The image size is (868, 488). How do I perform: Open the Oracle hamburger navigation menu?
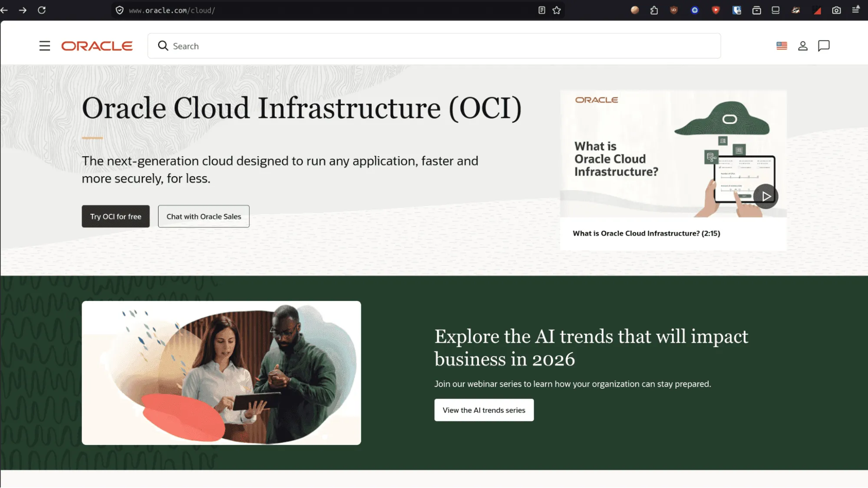(45, 46)
